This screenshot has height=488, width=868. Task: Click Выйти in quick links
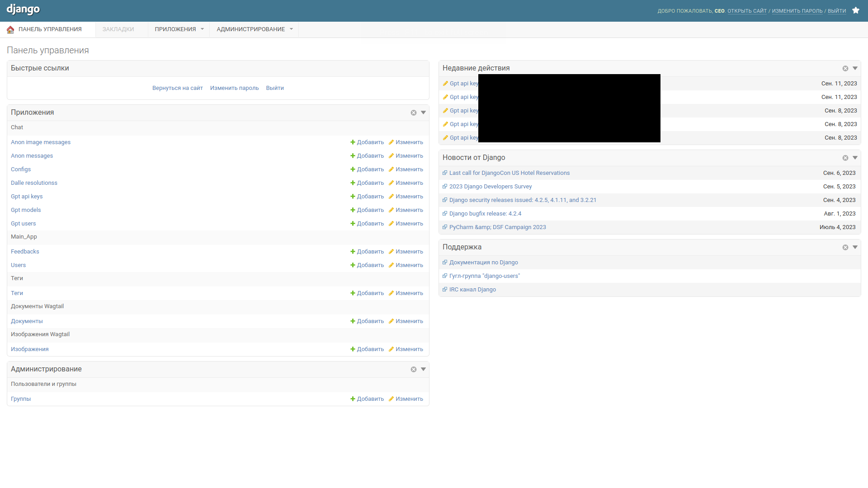point(275,88)
